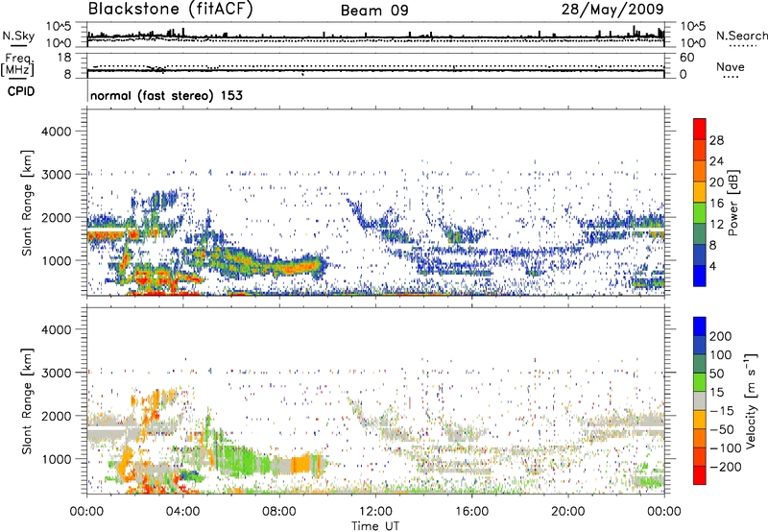This screenshot has width=768, height=532.
Task: Click the 60 Nave axis tick label
Action: point(686,58)
